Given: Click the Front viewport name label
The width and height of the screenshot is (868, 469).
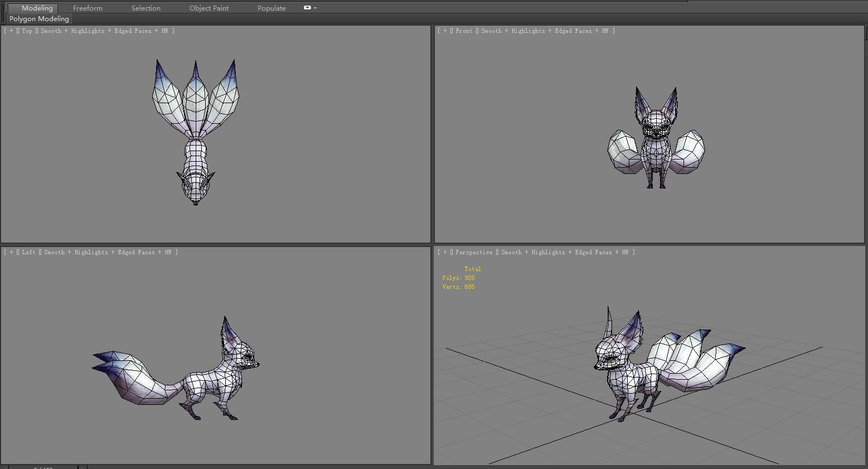Looking at the screenshot, I should (x=464, y=31).
